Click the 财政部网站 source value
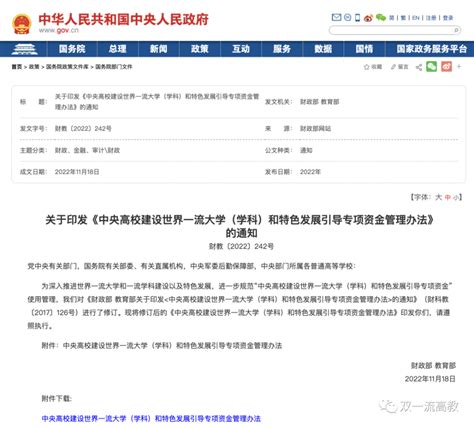This screenshot has width=474, height=427. click(x=315, y=128)
